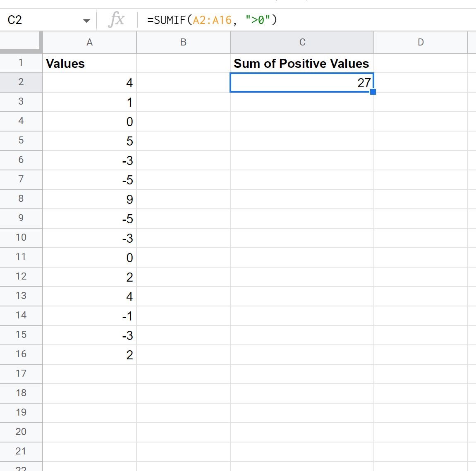Open the Name Box dropdown arrow
This screenshot has height=471, width=476.
click(x=86, y=21)
